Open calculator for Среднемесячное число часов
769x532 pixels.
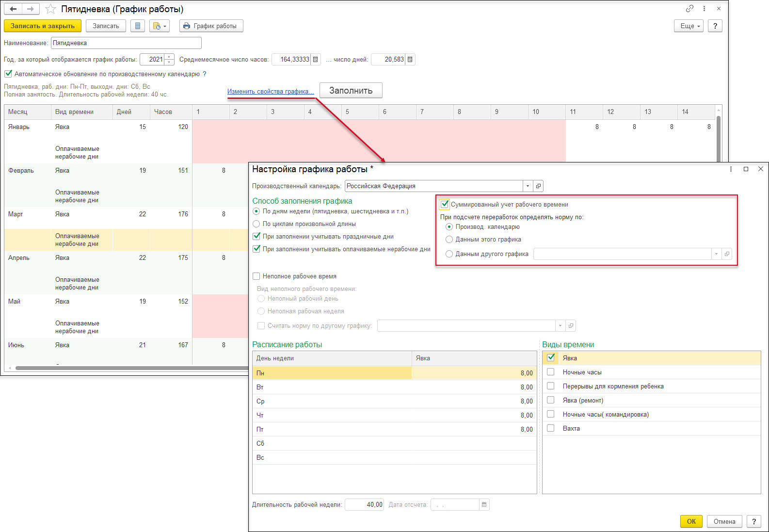316,60
